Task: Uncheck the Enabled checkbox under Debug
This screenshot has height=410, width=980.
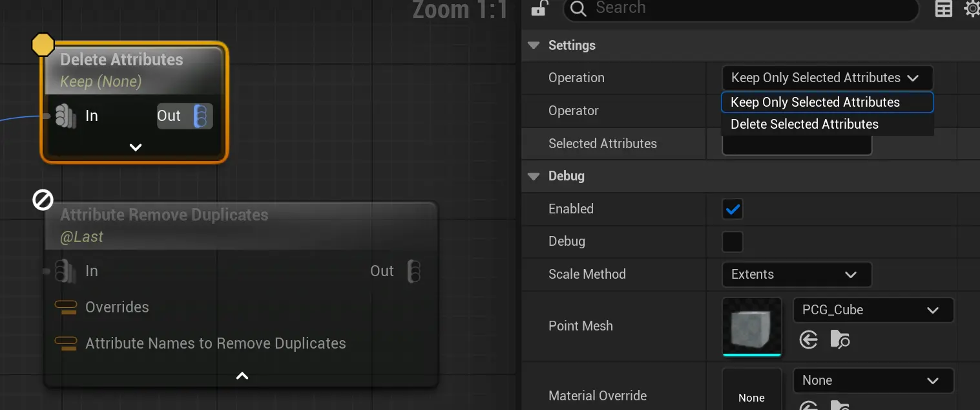Action: (733, 209)
